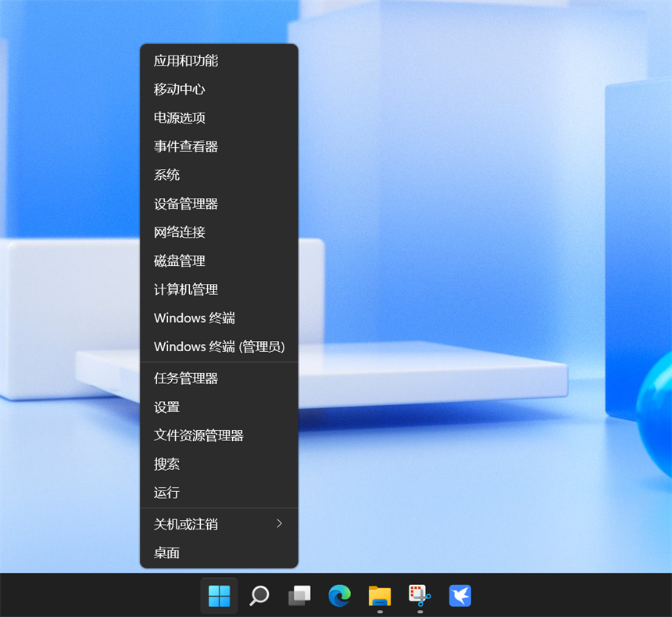Select 设备管理器 menu item
The image size is (672, 617).
[186, 204]
